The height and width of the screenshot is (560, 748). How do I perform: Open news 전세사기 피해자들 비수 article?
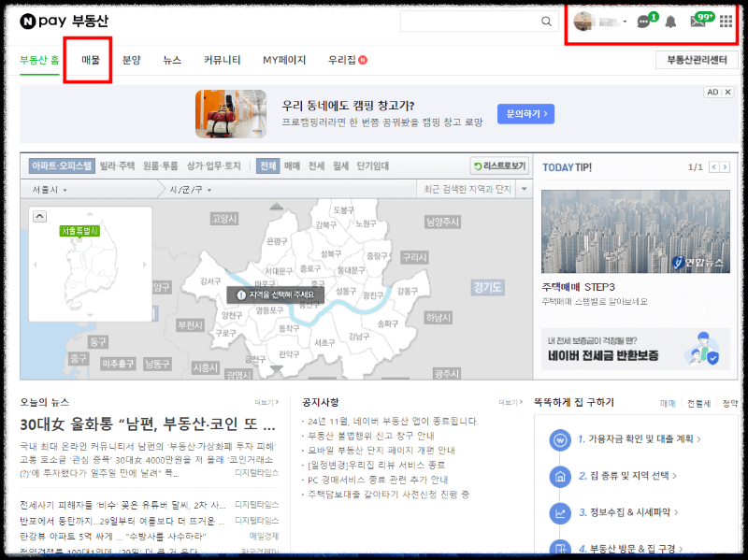122,505
